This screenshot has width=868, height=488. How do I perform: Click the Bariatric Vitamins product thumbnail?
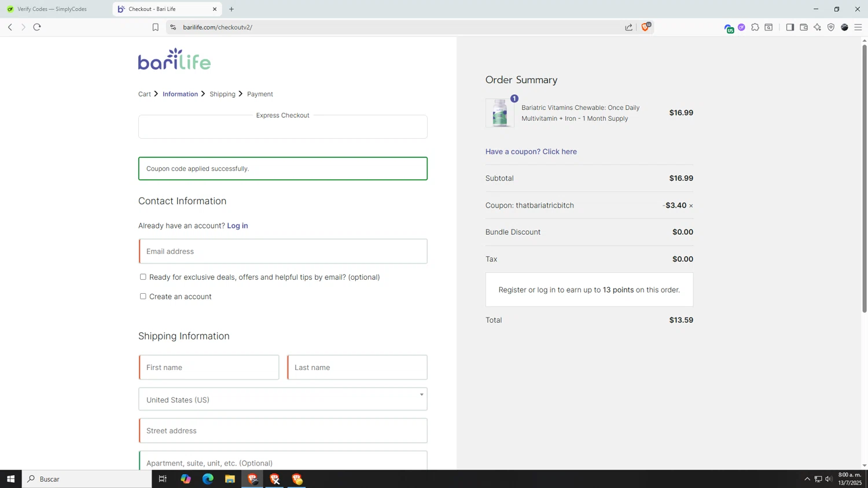[x=500, y=113]
